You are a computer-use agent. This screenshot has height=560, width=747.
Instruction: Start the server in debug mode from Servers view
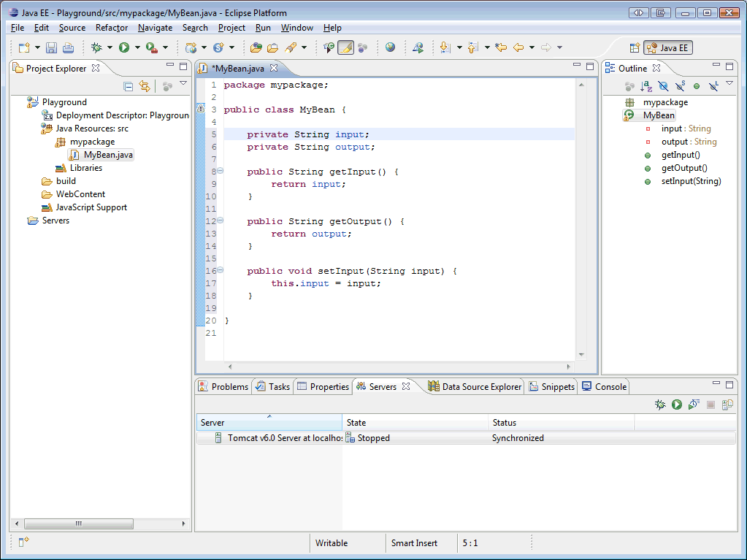(x=660, y=404)
